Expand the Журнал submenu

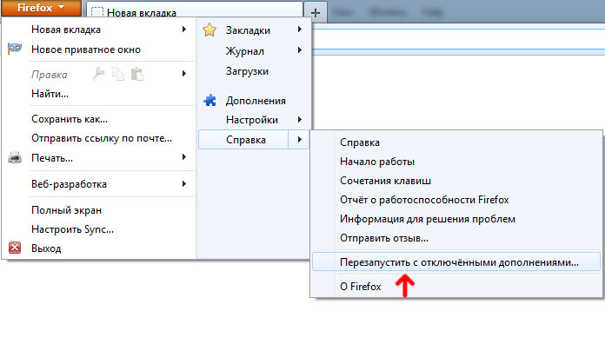click(299, 51)
